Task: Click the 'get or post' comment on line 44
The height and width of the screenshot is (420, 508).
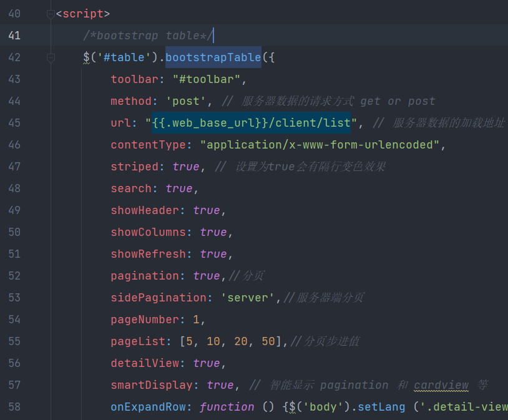Action: click(398, 101)
